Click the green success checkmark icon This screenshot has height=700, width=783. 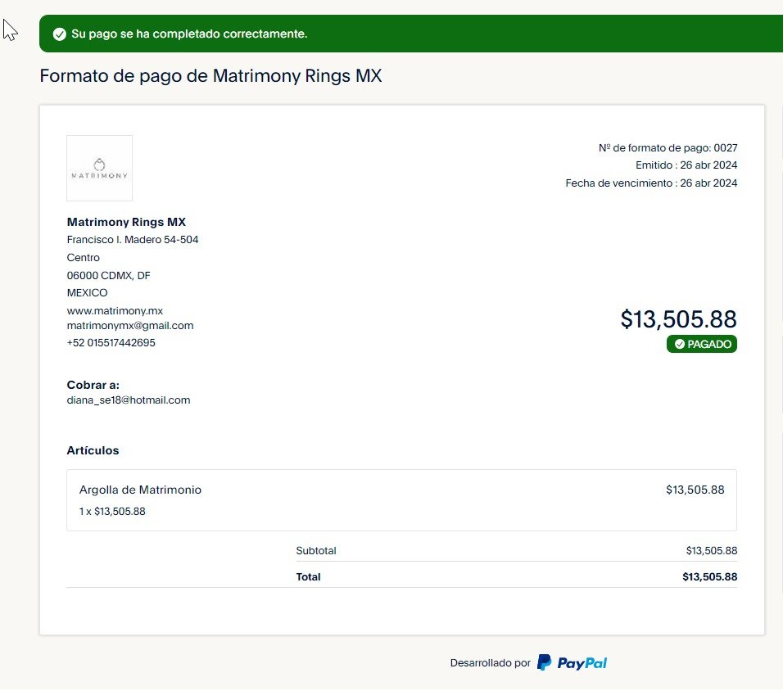[x=59, y=34]
